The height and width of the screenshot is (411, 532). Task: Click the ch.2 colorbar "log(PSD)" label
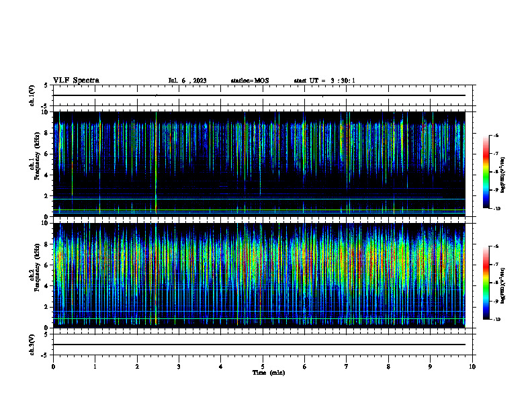point(503,285)
